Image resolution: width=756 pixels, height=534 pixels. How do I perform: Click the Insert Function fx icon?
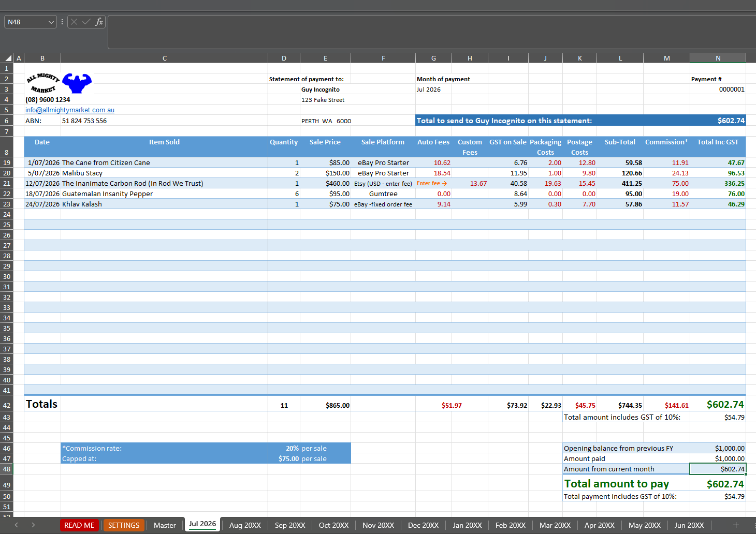(99, 22)
